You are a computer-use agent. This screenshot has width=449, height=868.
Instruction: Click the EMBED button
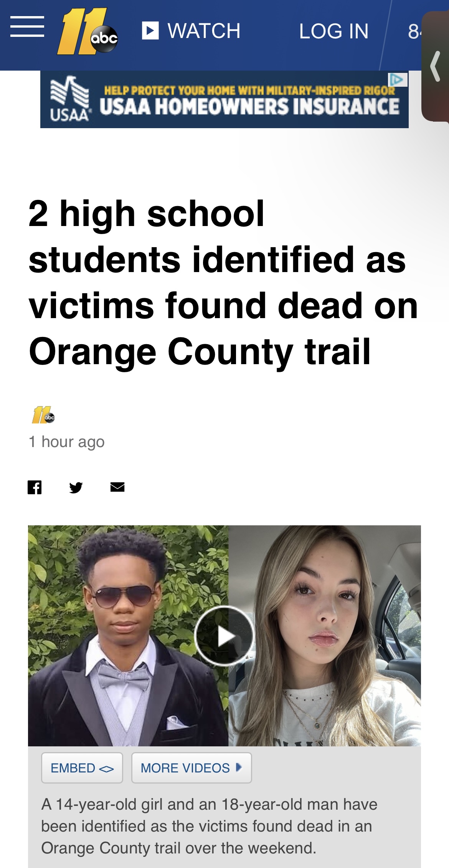coord(82,768)
